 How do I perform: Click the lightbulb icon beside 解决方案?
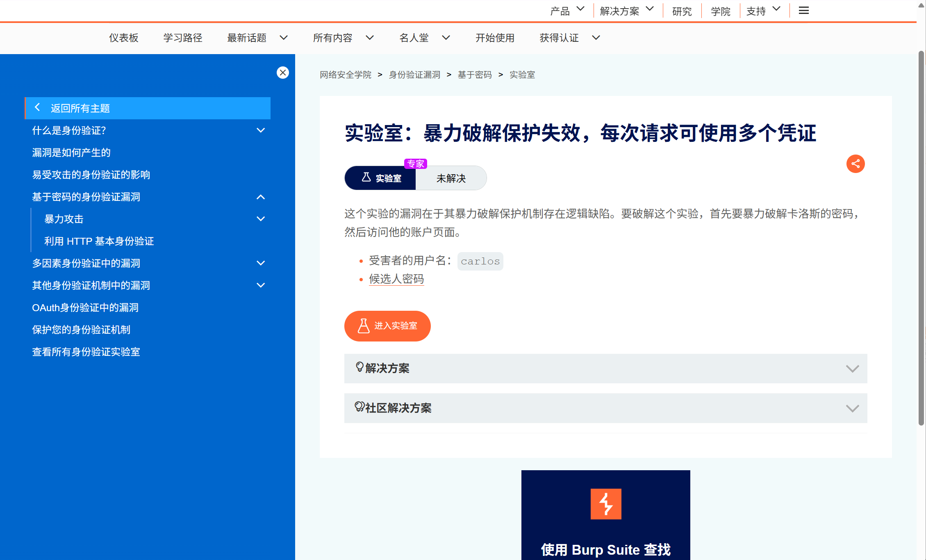[359, 367]
